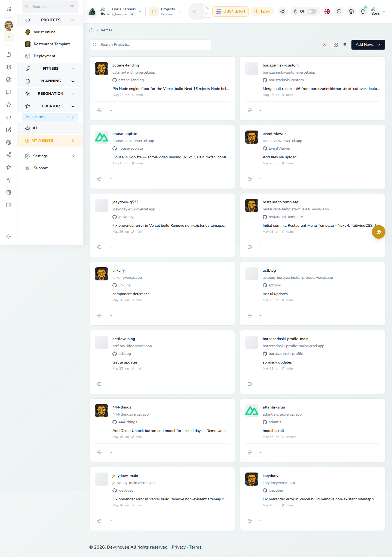This screenshot has height=557, width=392.
Task: Open the Boris Zarinski account dropdown
Action: point(121,11)
